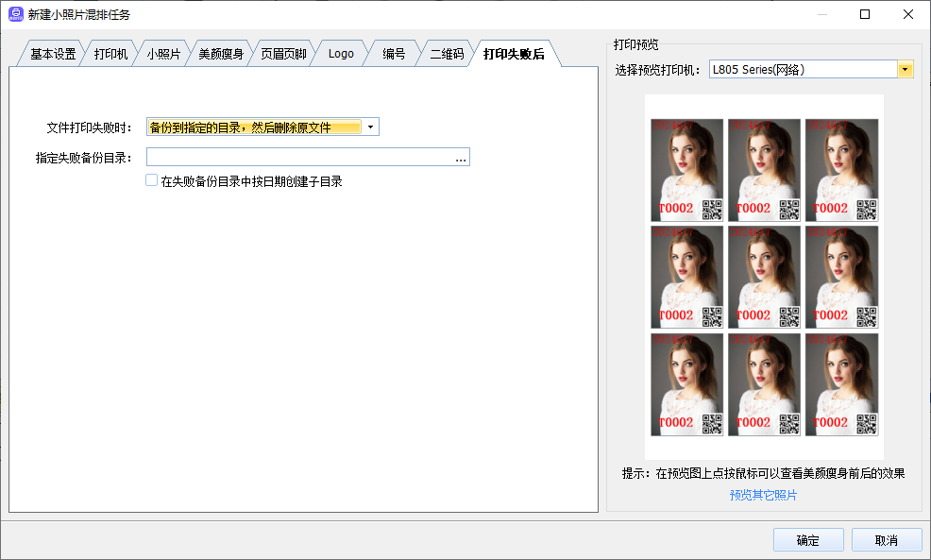
Task: Click the center photo in print preview
Action: (x=764, y=278)
